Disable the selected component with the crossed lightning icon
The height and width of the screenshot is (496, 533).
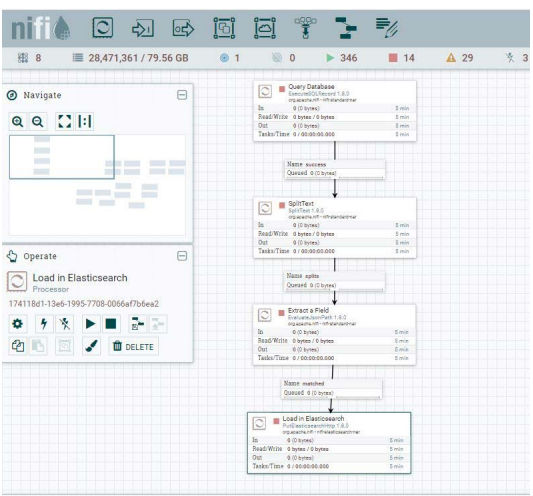coord(65,324)
